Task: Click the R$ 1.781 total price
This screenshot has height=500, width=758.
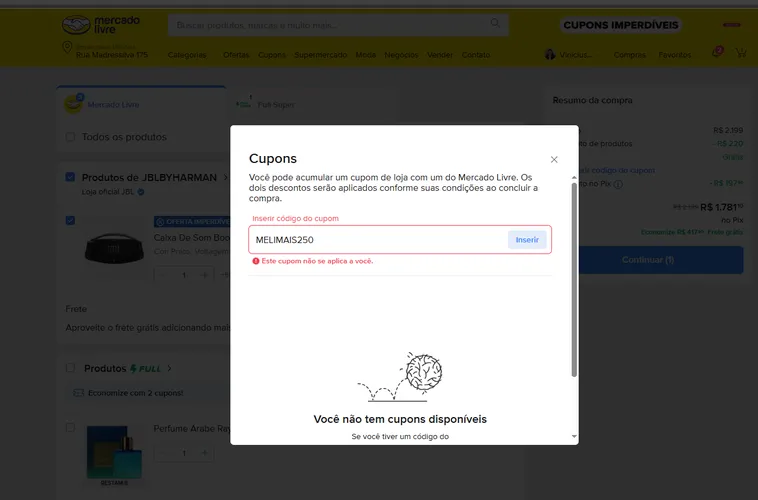Action: click(x=721, y=207)
